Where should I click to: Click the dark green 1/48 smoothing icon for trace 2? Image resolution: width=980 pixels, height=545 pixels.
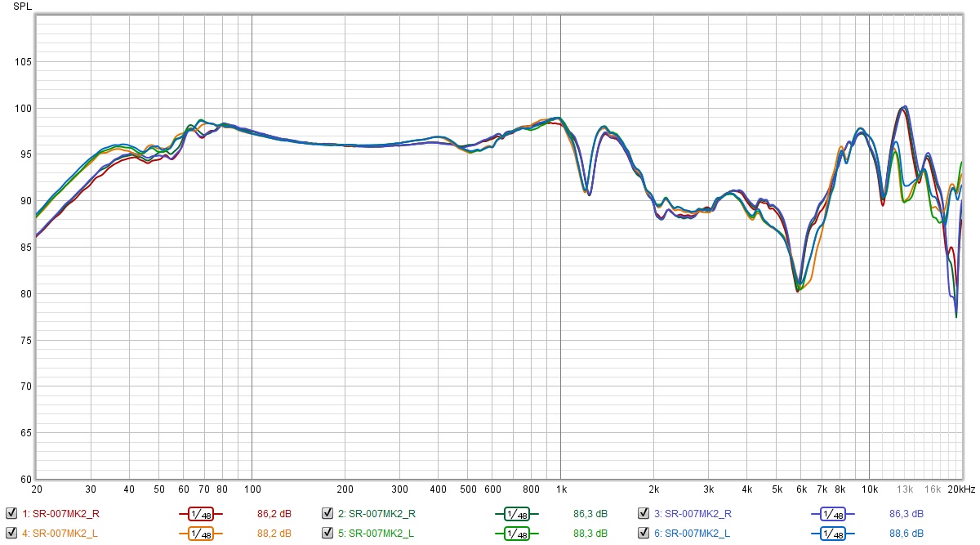click(x=516, y=514)
